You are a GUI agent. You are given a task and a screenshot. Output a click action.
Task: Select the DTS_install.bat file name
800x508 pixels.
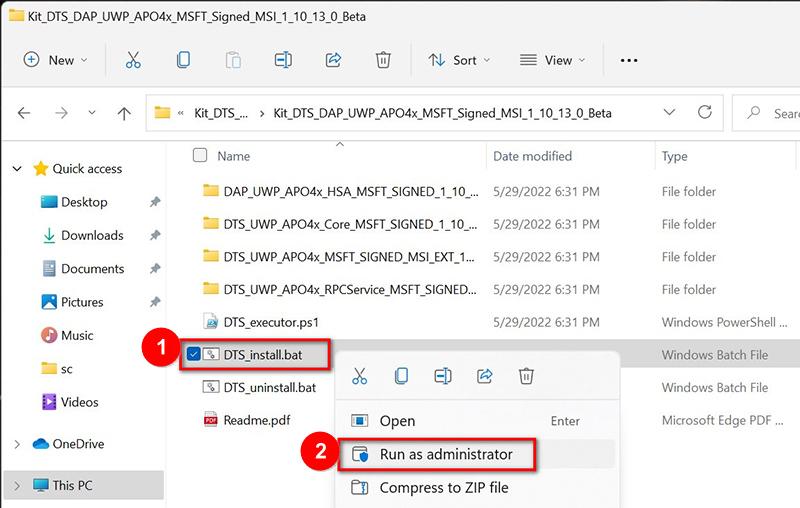pos(263,354)
